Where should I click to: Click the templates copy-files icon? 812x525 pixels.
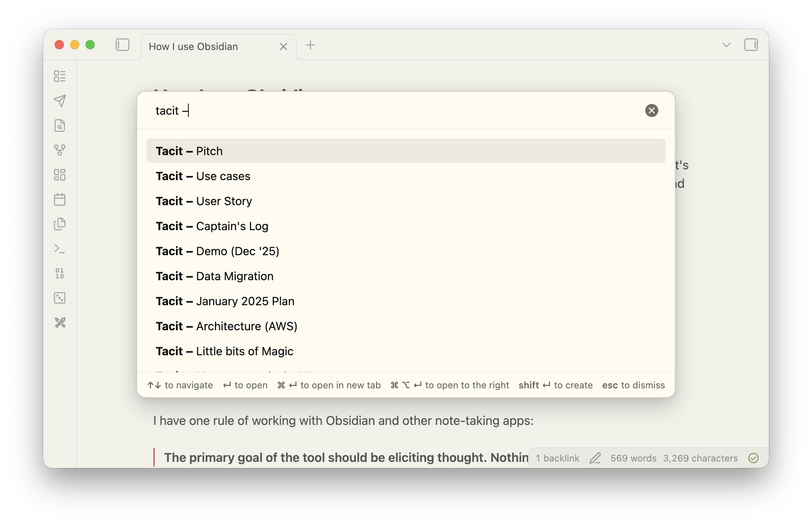(60, 224)
